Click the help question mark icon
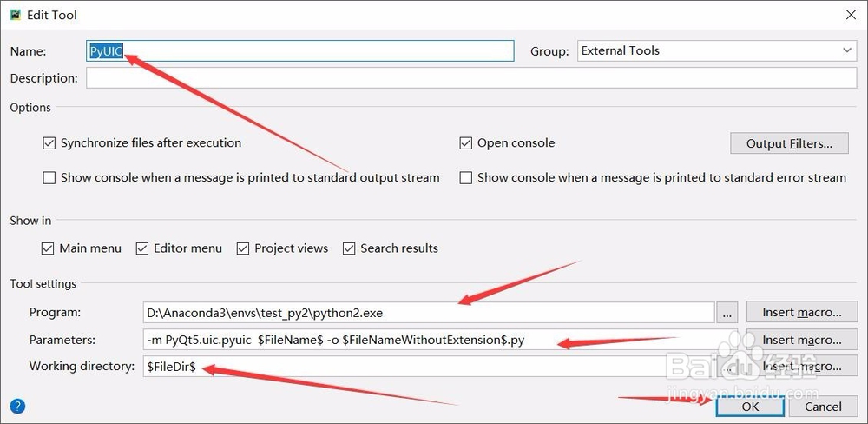 tap(17, 407)
